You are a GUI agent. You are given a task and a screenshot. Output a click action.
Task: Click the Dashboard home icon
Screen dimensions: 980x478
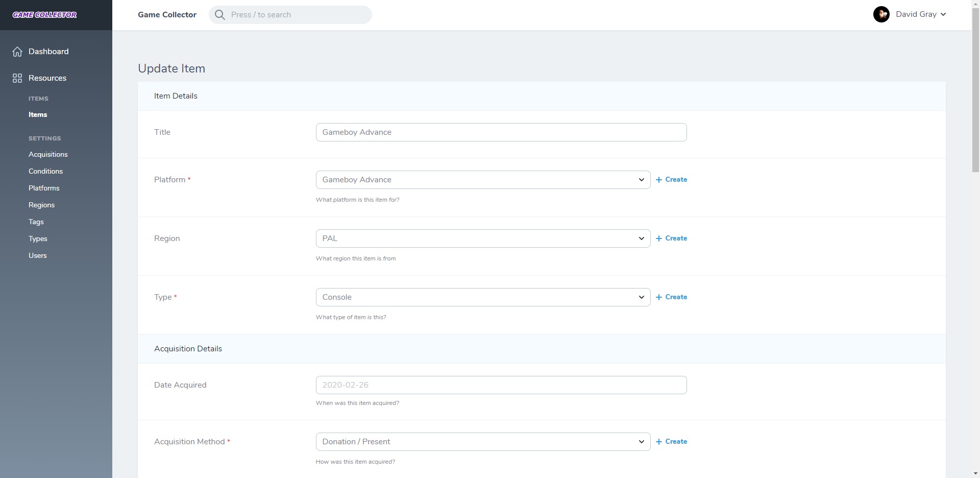click(x=17, y=52)
